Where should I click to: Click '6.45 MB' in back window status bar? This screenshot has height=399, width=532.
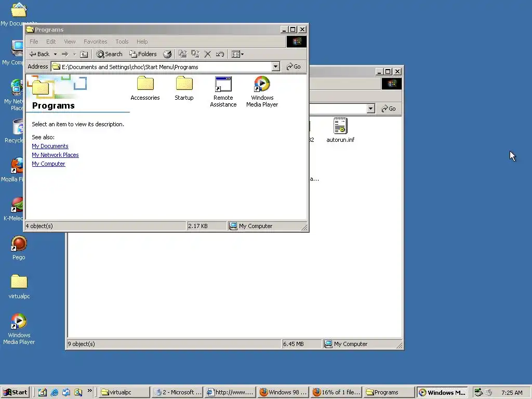click(294, 344)
